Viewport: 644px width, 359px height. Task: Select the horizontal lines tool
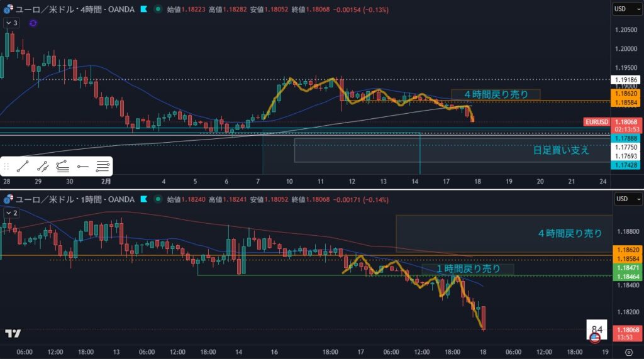point(103,167)
